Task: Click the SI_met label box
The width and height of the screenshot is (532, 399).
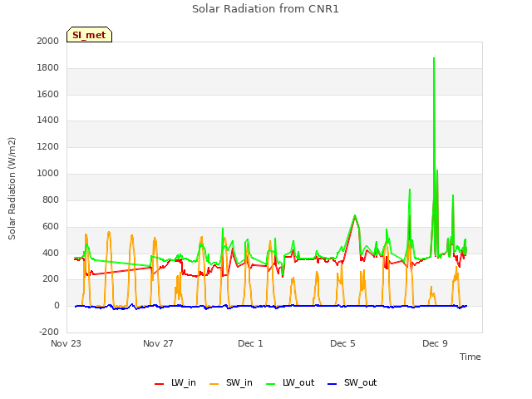Action: click(x=89, y=35)
